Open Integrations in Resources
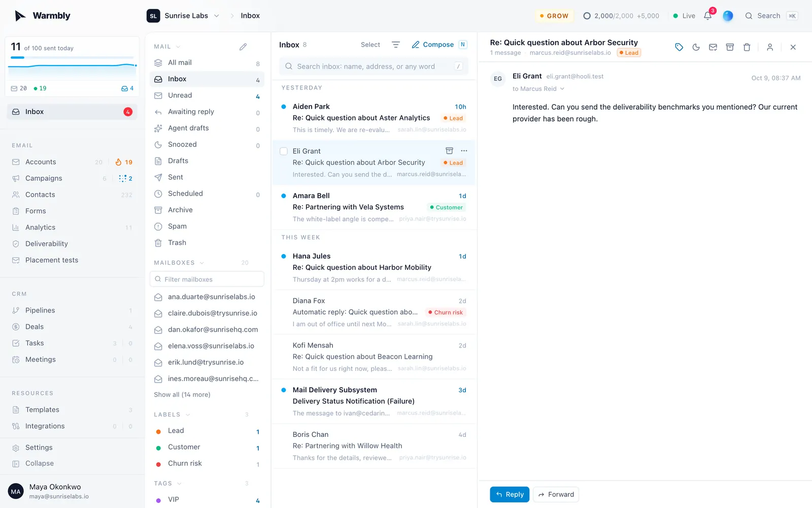The image size is (812, 508). click(72, 426)
